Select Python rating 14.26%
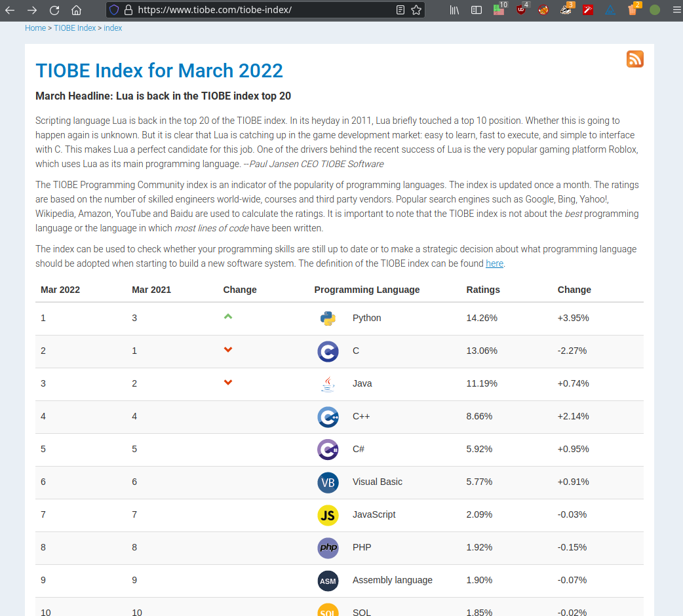The height and width of the screenshot is (616, 683). tap(482, 318)
